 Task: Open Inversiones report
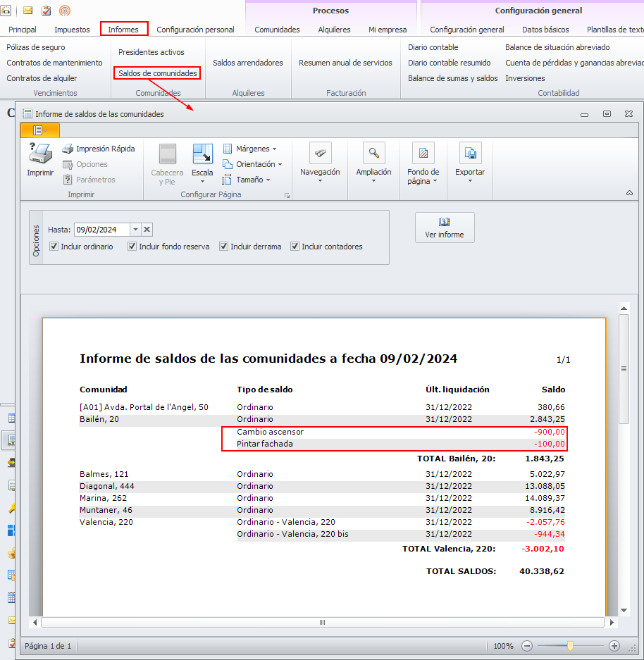click(x=526, y=78)
